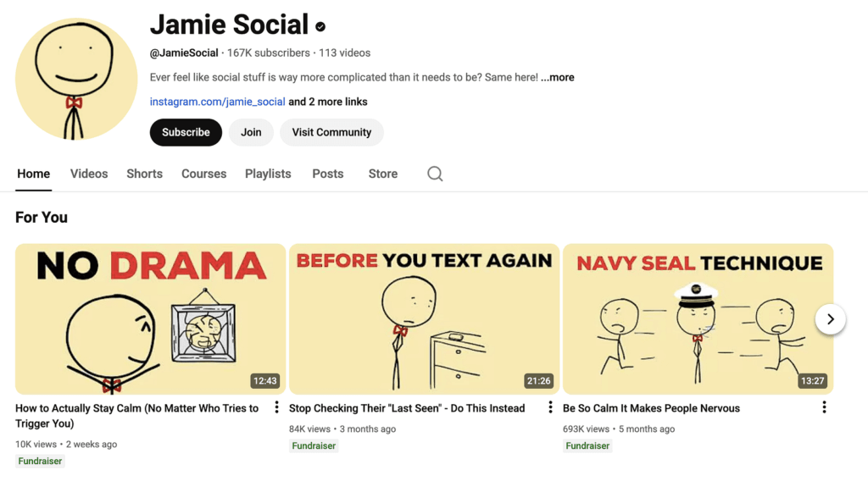Open the Navy Seal Technique thumbnail

[698, 319]
